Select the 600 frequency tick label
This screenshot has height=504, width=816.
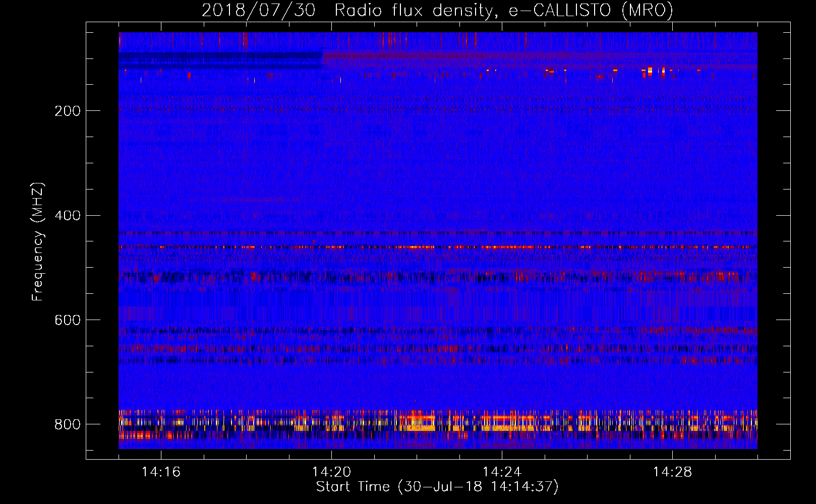(x=68, y=321)
